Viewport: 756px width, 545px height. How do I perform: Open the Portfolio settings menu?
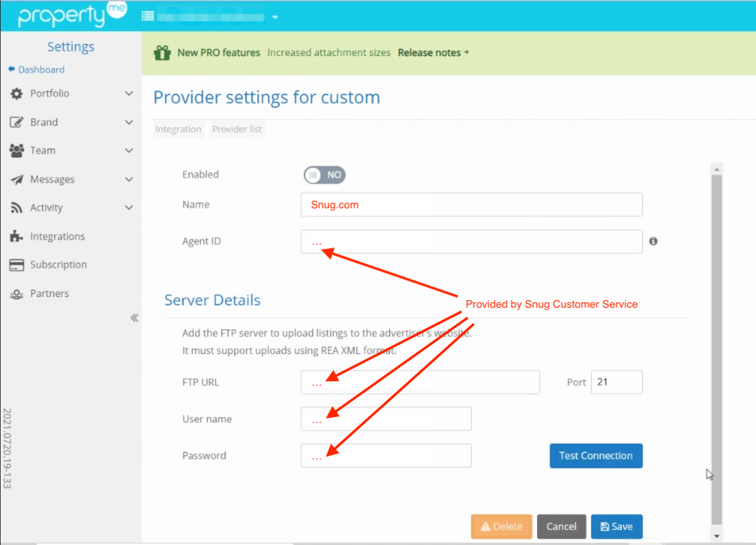click(50, 94)
